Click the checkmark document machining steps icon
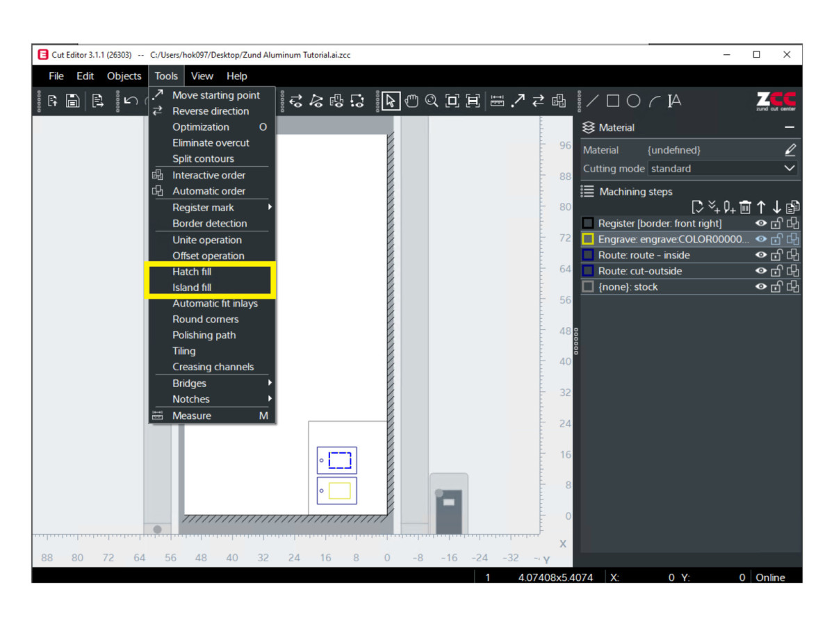834x644 pixels. pyautogui.click(x=697, y=207)
